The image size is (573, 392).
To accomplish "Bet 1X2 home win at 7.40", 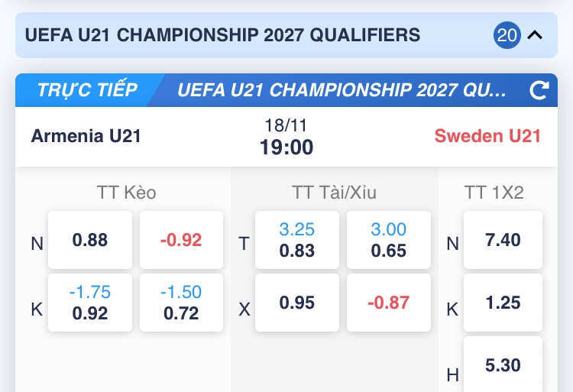I will 503,240.
